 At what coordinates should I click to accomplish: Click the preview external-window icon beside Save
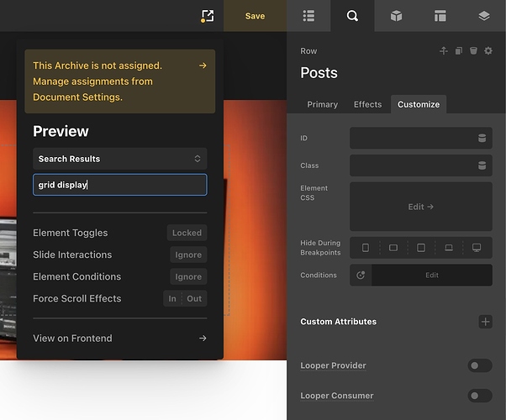point(208,16)
